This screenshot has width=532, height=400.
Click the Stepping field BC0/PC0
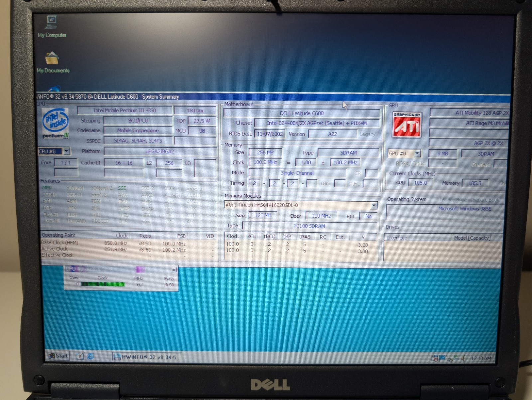coord(138,121)
